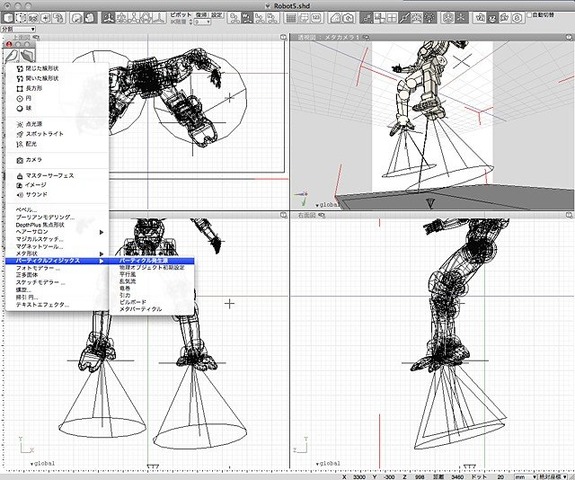Click camera icon beside 上面図 label

pos(36,37)
